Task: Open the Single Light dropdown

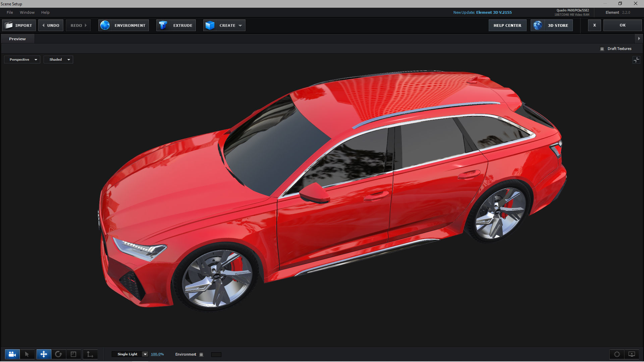Action: (130, 354)
